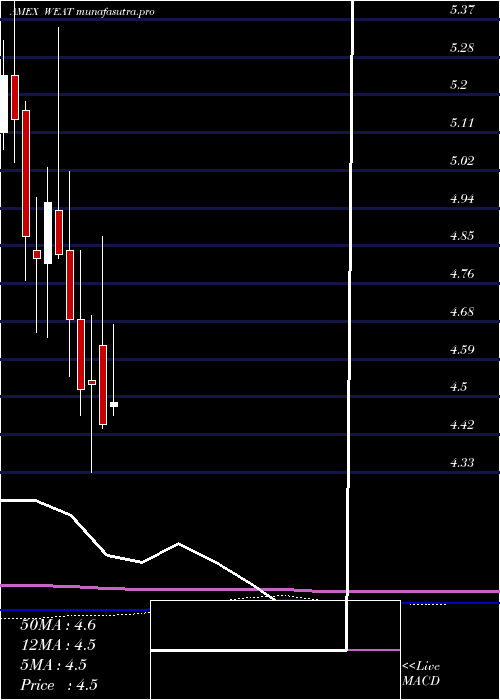Click the 4.94 price axis label

pyautogui.click(x=462, y=199)
